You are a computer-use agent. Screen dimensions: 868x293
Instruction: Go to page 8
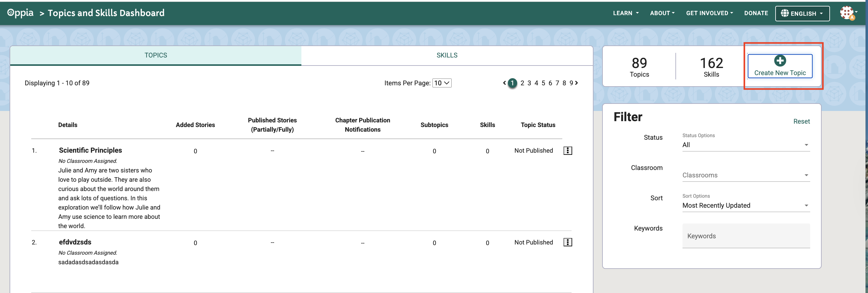click(x=564, y=83)
